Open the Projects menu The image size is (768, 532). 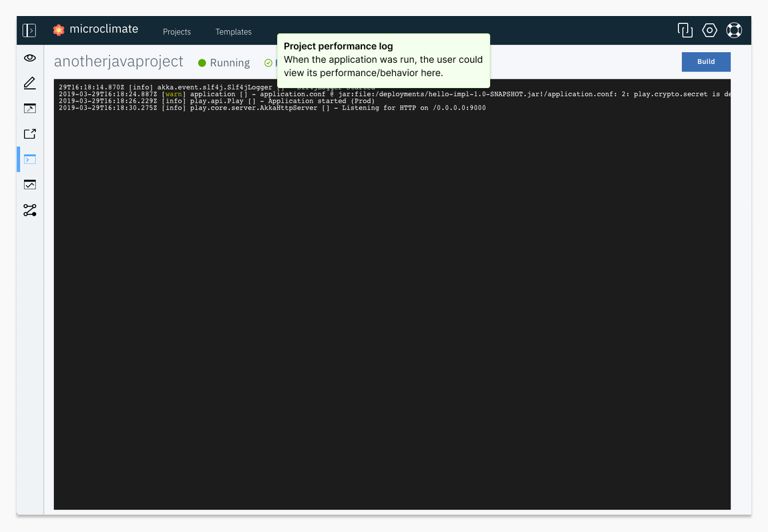pyautogui.click(x=176, y=31)
